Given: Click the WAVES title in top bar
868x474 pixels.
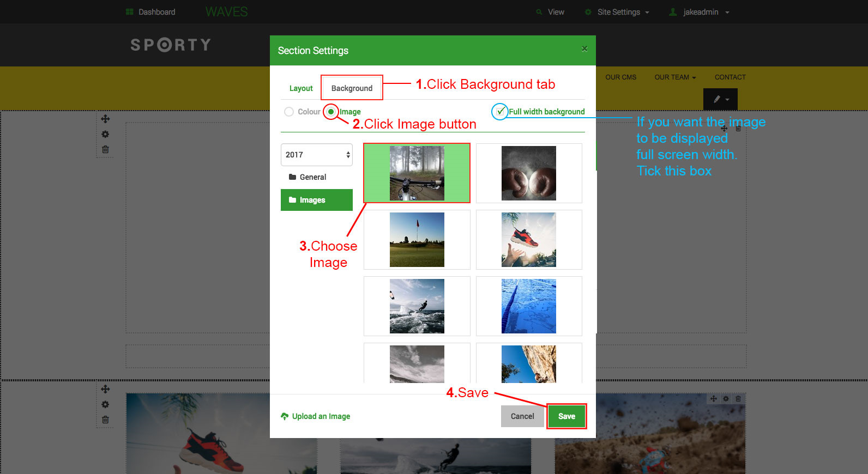Looking at the screenshot, I should click(226, 12).
